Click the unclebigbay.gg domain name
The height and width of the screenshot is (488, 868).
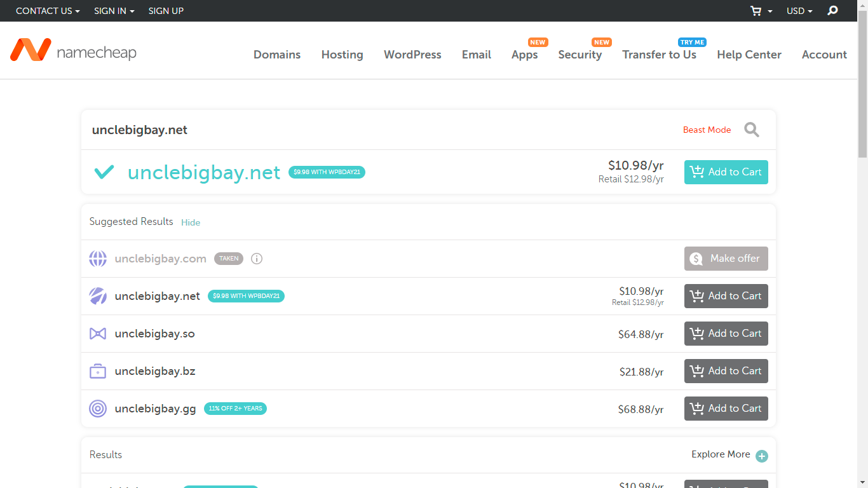[156, 409]
